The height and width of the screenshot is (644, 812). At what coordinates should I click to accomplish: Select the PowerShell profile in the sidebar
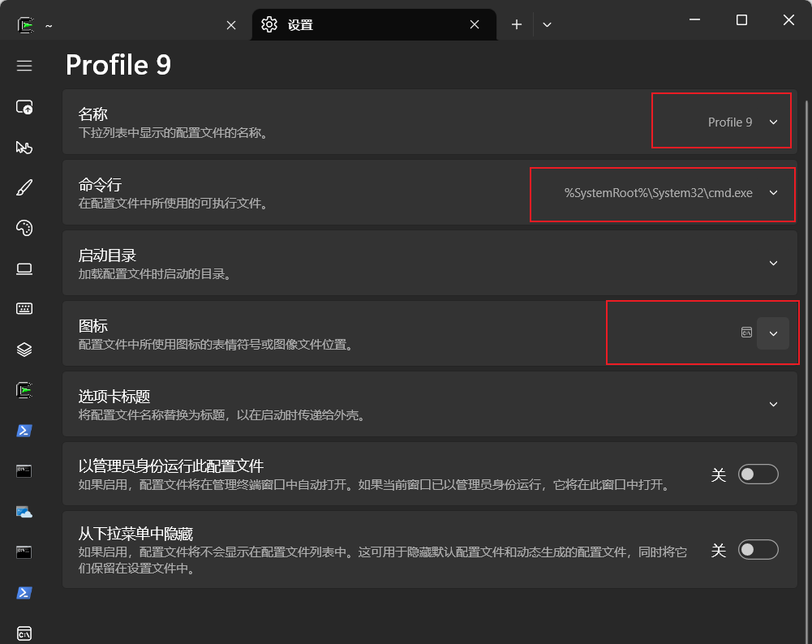coord(24,431)
